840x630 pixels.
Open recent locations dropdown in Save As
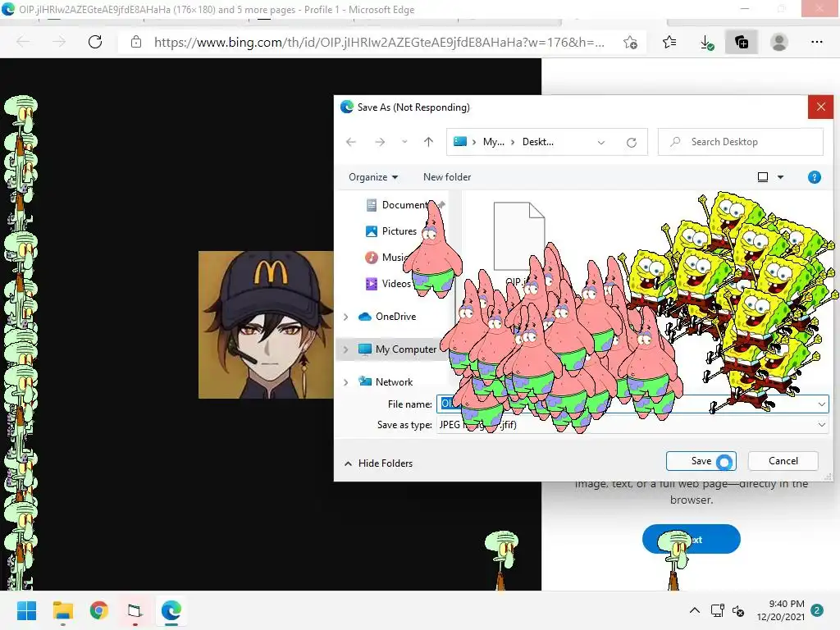404,142
